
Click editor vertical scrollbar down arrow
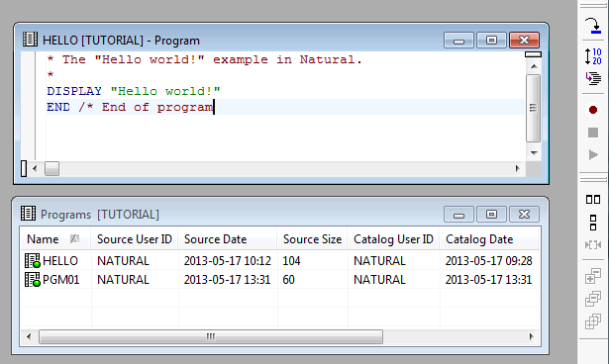pyautogui.click(x=534, y=153)
